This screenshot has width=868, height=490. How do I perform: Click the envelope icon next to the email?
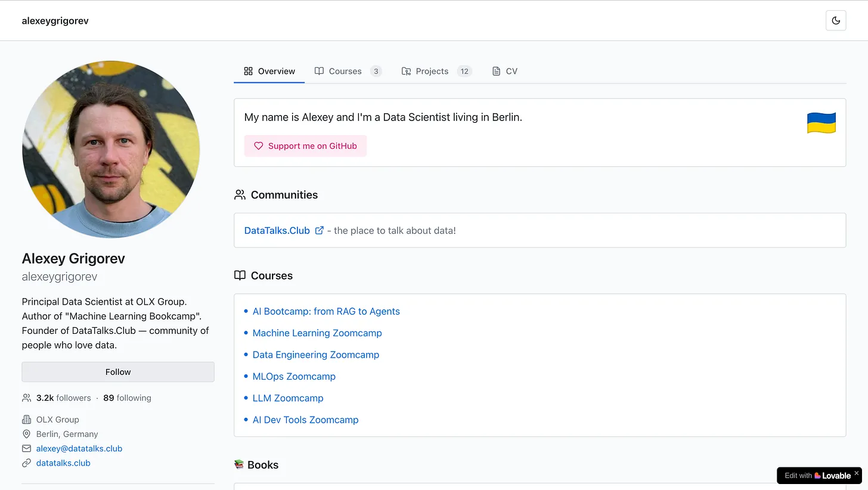tap(26, 448)
